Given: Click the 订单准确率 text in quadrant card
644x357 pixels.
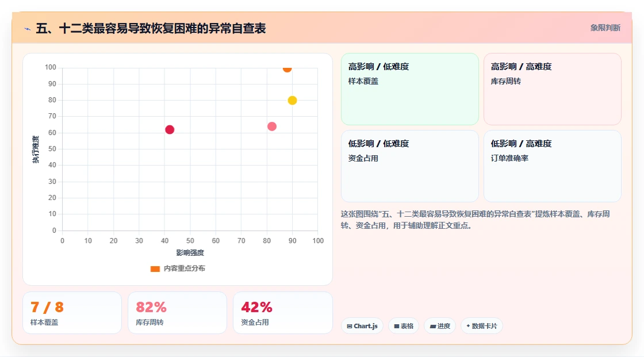Looking at the screenshot, I should tap(509, 158).
